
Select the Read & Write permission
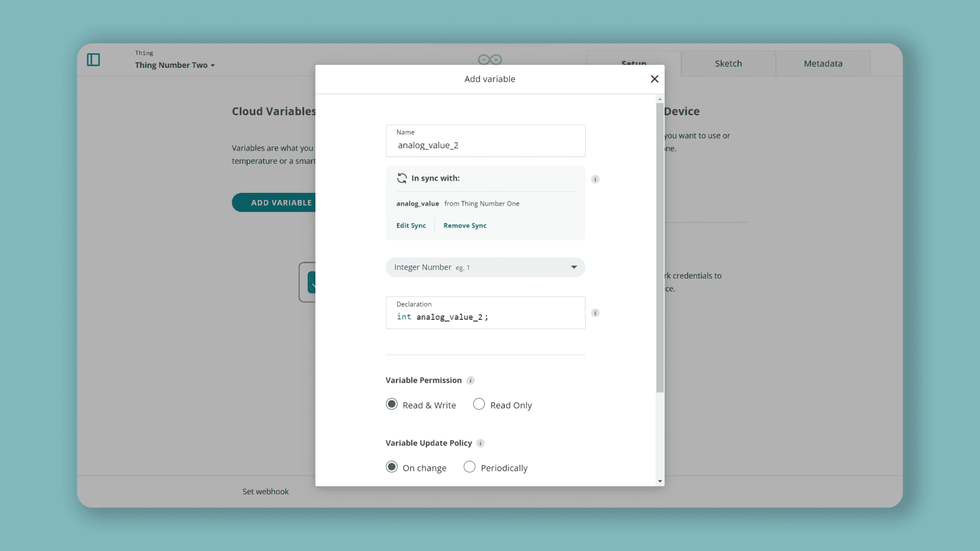pyautogui.click(x=391, y=405)
